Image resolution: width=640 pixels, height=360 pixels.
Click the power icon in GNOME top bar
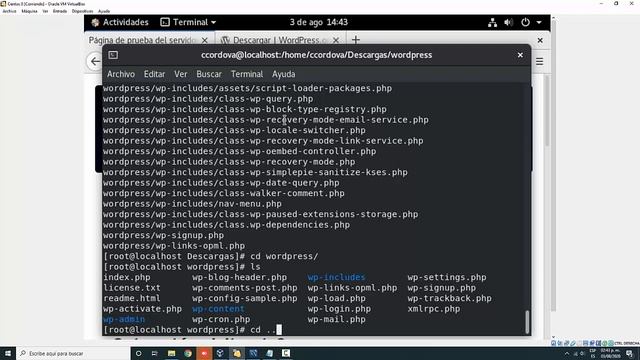coord(525,22)
